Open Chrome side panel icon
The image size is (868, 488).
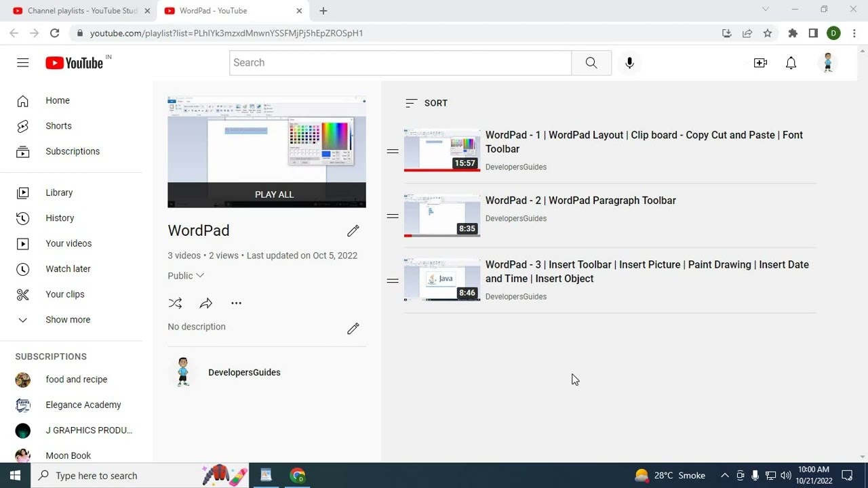[x=813, y=33]
